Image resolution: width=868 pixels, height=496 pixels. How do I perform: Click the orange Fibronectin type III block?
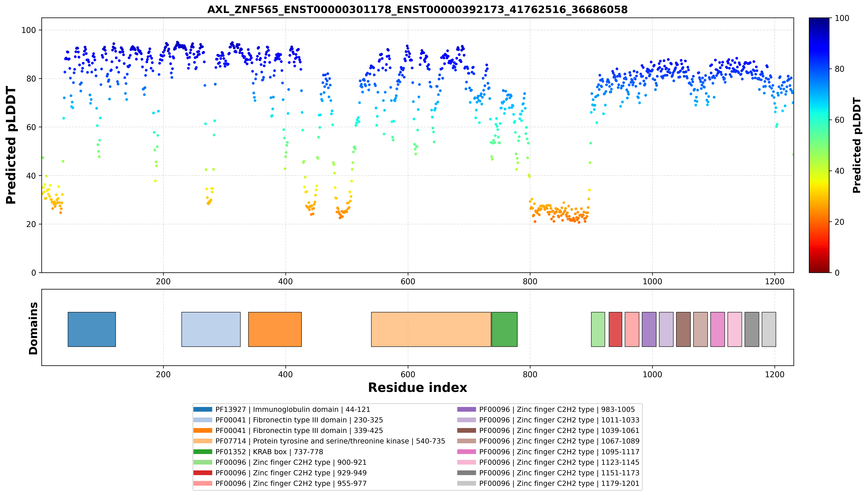coord(275,329)
